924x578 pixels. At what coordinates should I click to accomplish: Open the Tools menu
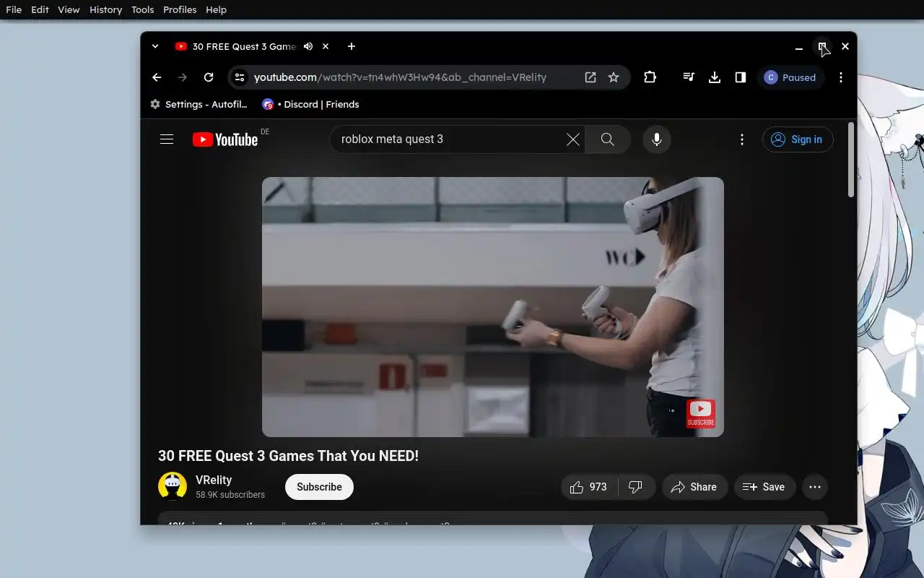point(143,9)
